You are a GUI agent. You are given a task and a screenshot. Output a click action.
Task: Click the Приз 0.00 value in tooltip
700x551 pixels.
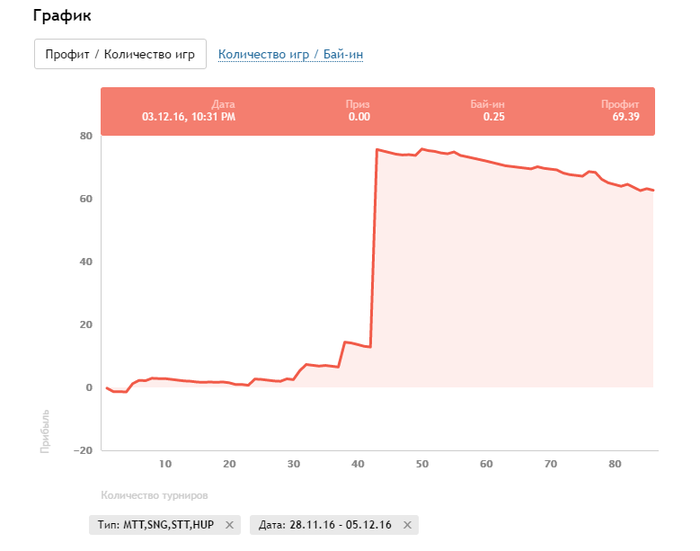click(358, 117)
